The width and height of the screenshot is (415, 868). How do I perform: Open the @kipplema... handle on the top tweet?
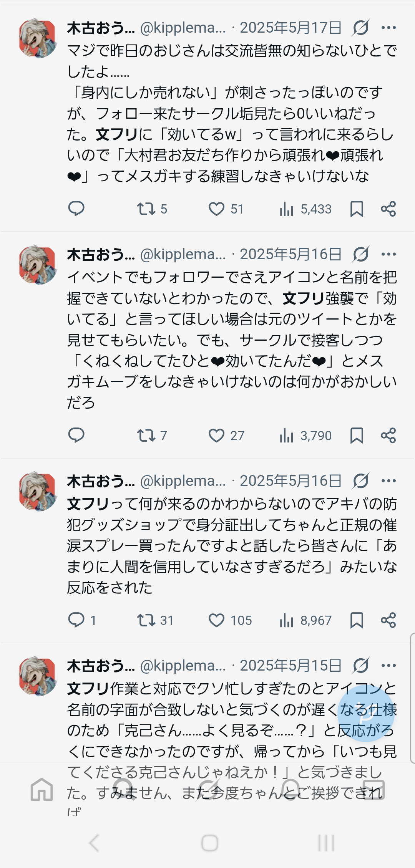point(183,28)
